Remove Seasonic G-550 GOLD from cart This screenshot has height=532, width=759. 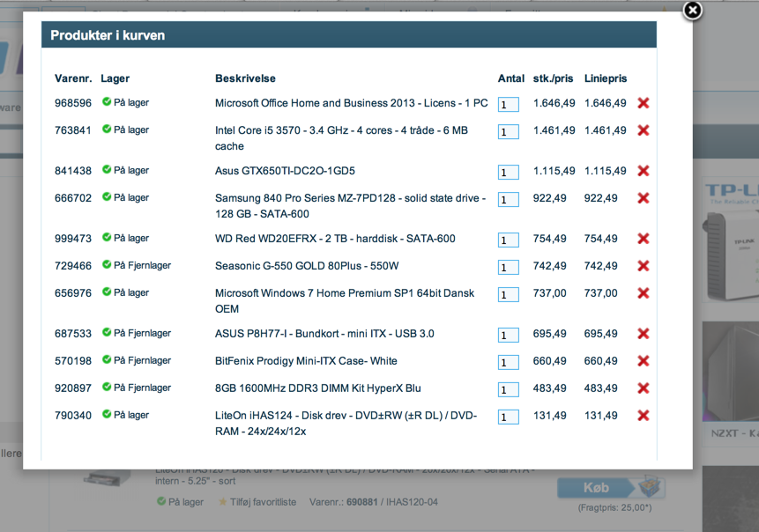pyautogui.click(x=644, y=265)
